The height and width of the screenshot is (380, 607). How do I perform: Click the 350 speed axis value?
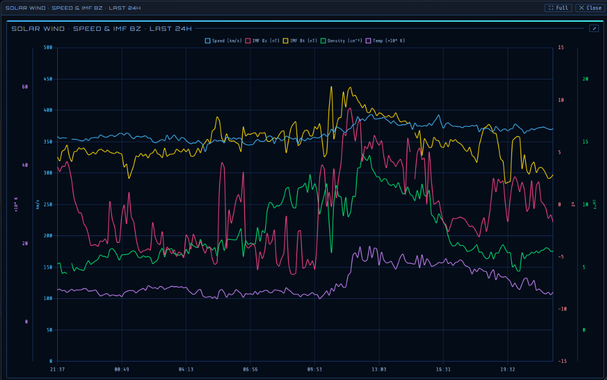pos(48,142)
